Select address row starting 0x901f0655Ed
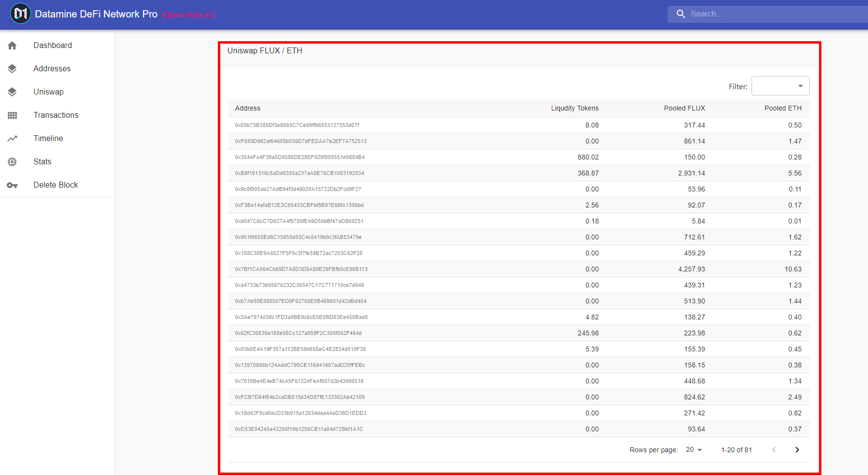 click(x=518, y=237)
